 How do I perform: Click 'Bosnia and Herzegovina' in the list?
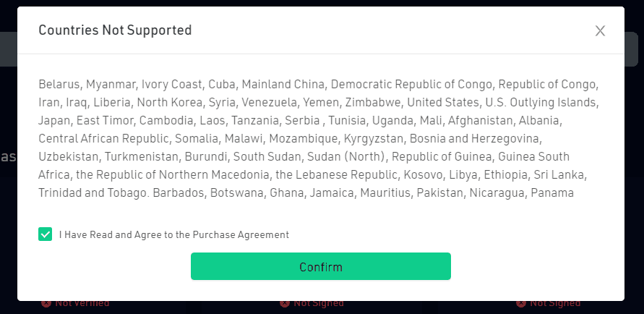474,139
